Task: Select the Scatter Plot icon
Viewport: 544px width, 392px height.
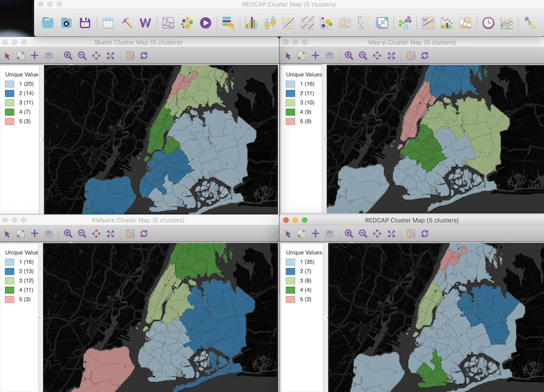Action: click(x=290, y=23)
